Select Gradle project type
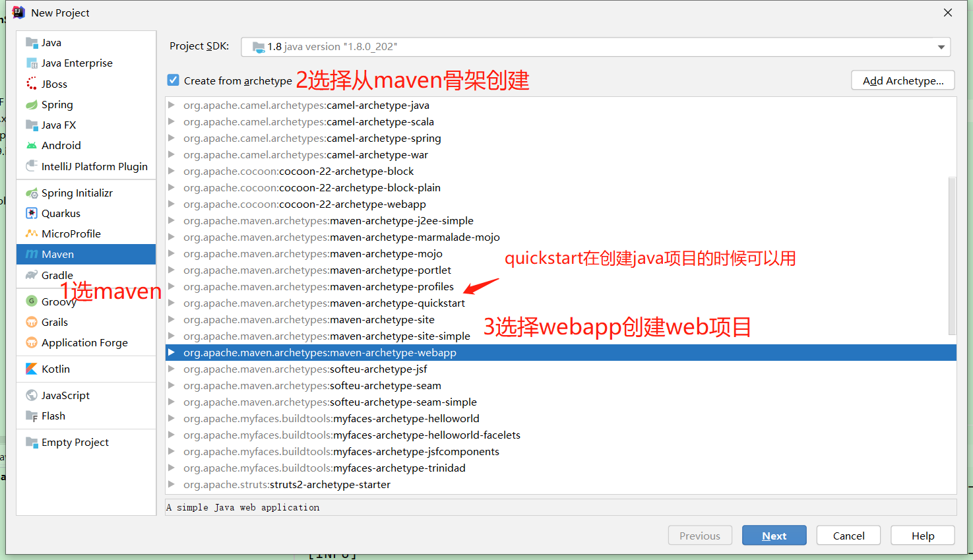The width and height of the screenshot is (973, 560). 86,275
